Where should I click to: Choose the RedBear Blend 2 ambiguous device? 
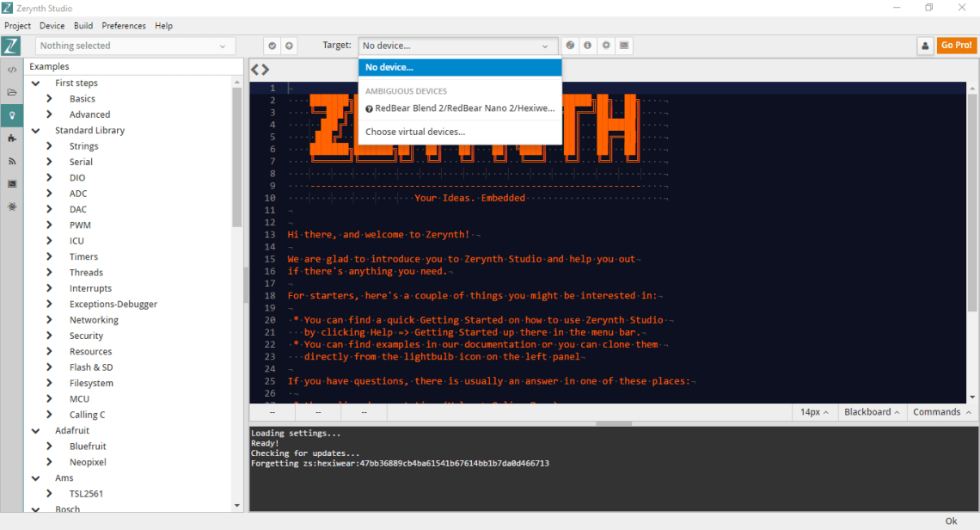click(460, 108)
